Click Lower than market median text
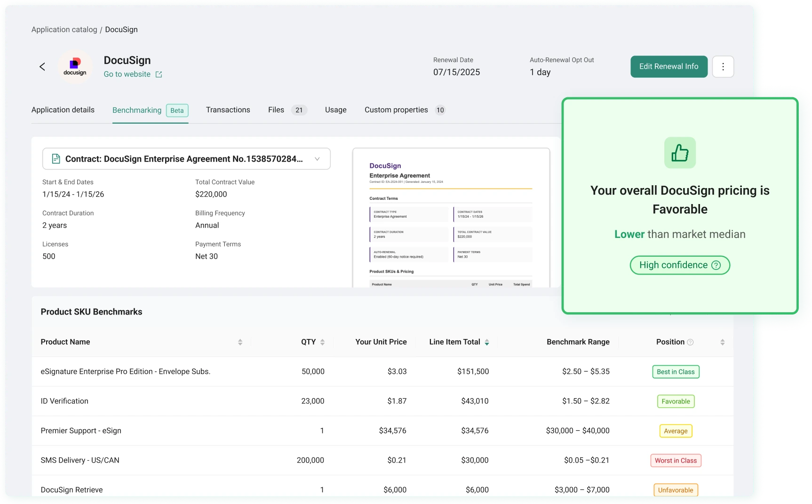This screenshot has width=812, height=504. [680, 234]
